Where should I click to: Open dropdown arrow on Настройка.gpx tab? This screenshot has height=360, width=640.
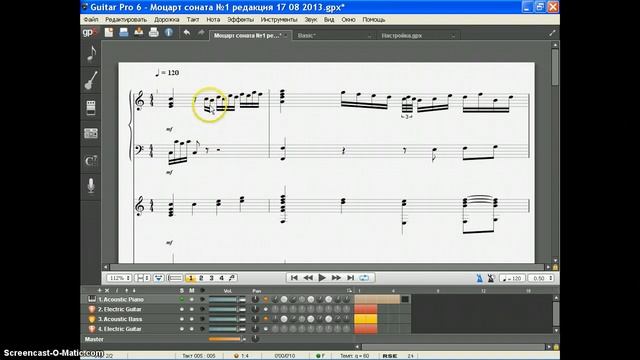click(453, 36)
